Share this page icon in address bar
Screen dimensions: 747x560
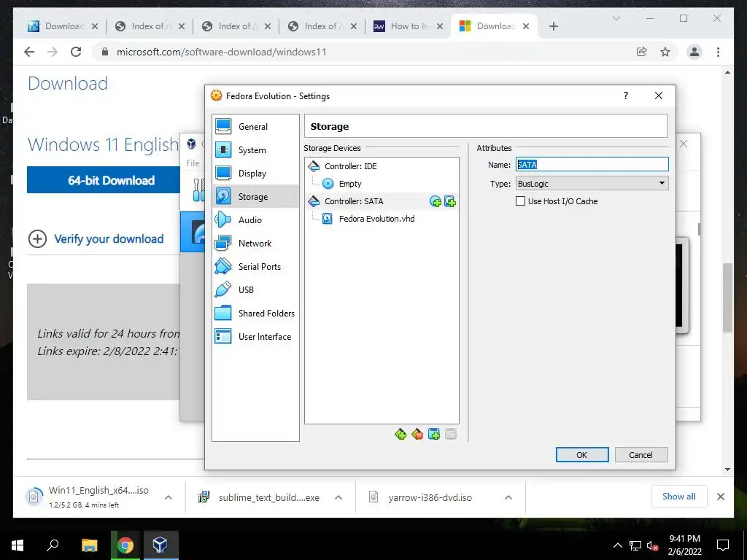pyautogui.click(x=642, y=52)
